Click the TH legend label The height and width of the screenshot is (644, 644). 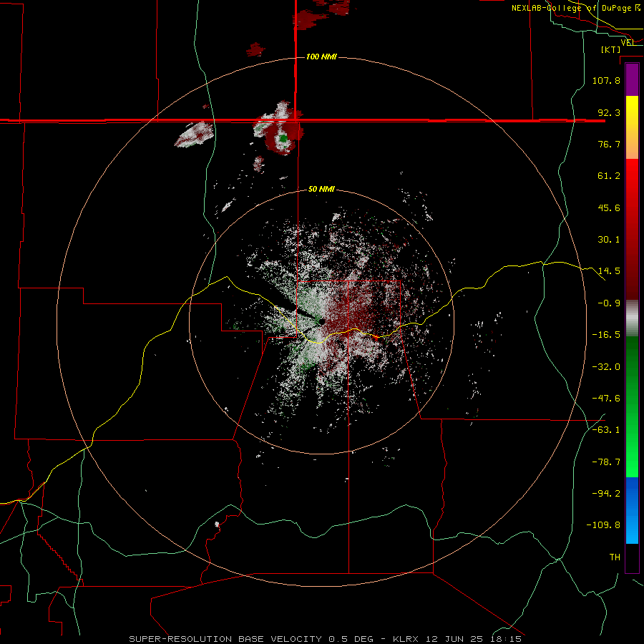pos(615,557)
